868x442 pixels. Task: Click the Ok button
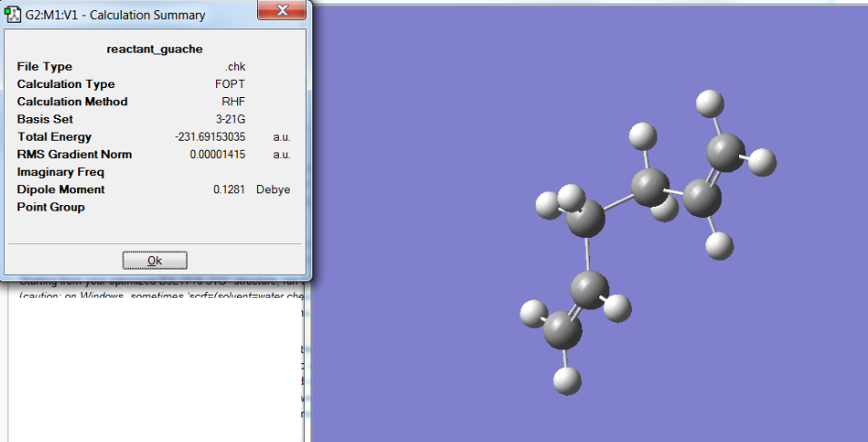[x=154, y=260]
